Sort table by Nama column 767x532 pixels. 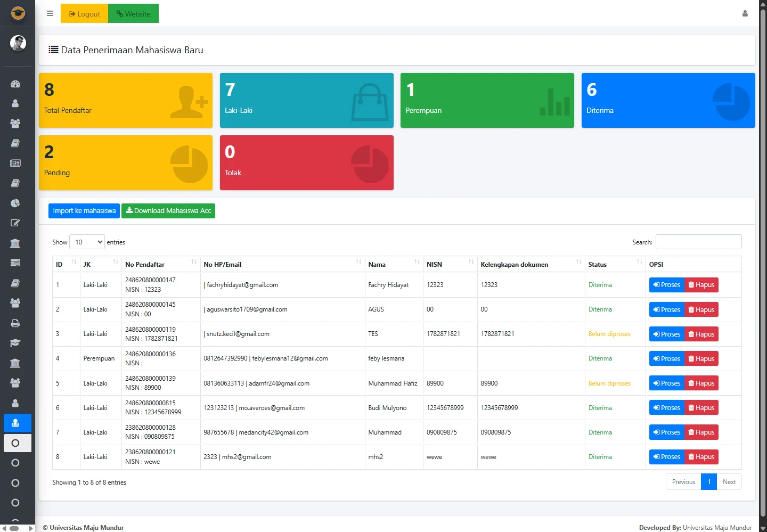(394, 264)
